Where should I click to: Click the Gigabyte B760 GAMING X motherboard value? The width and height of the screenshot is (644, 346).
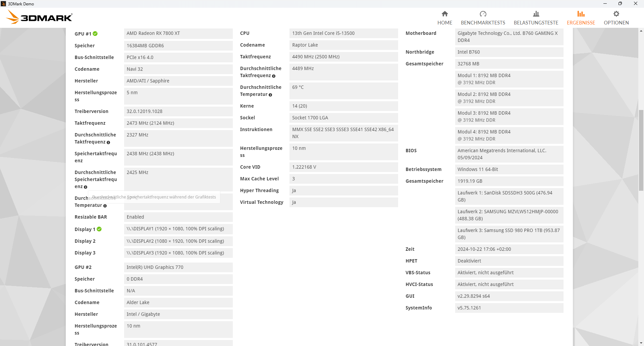(x=509, y=37)
